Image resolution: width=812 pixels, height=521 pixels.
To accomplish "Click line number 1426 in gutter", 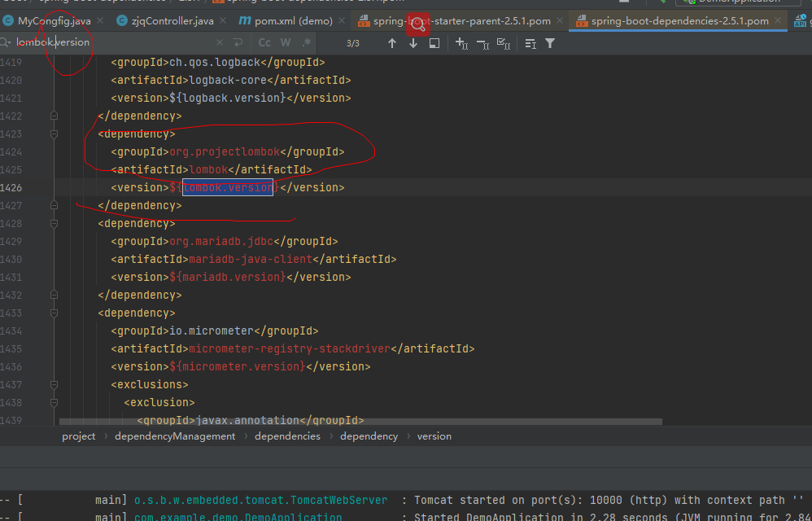I will 11,187.
